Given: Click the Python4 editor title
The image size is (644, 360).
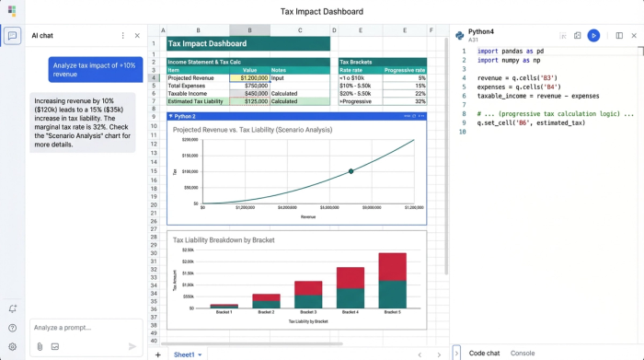Looking at the screenshot, I should click(x=481, y=31).
